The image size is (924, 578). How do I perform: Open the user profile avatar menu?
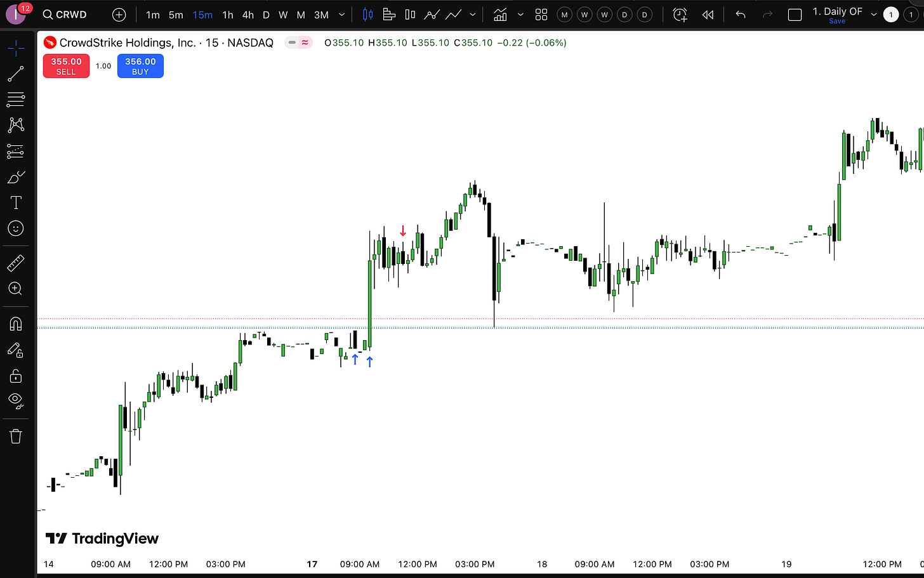point(16,14)
